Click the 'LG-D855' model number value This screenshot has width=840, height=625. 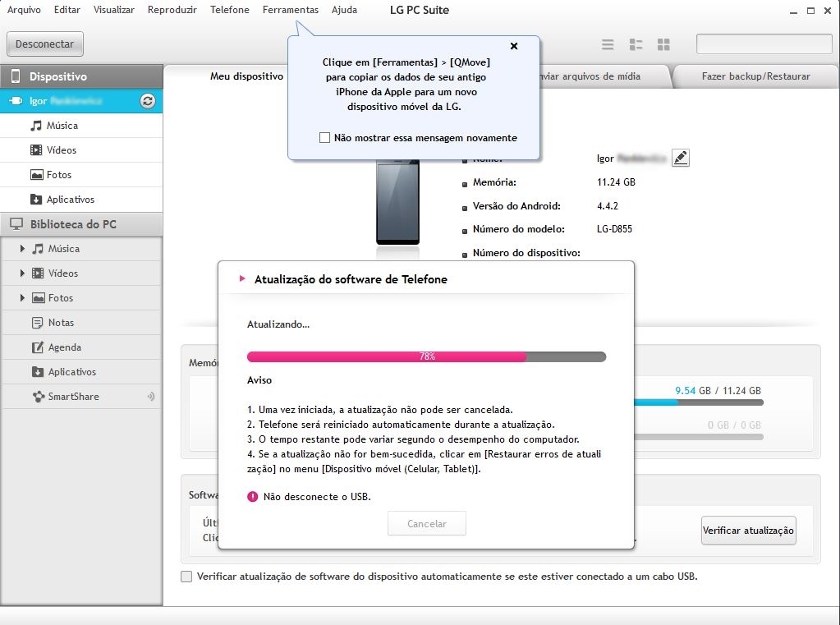click(x=614, y=229)
